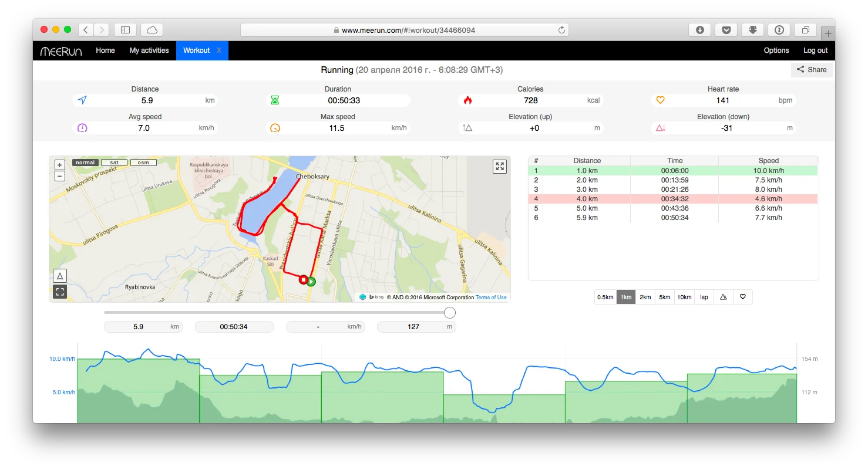Screen dimensions: 868x470
Task: Select split row 6 with 00:50:34
Action: pos(673,218)
